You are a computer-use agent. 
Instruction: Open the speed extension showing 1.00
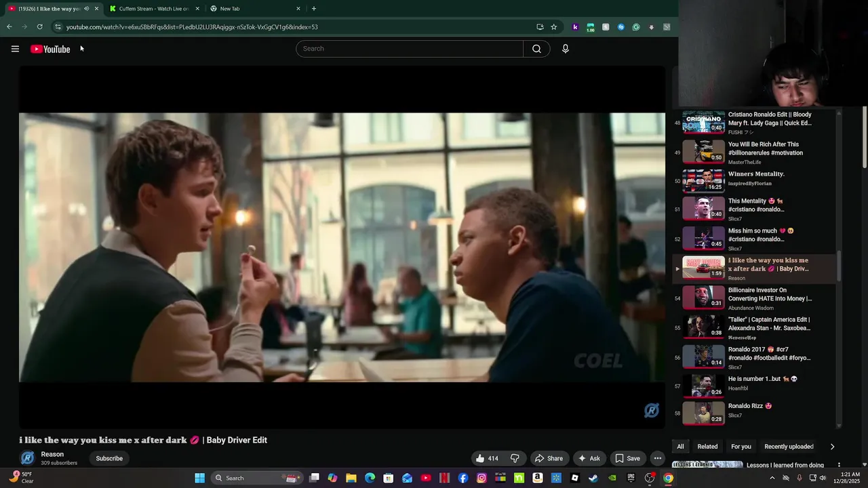(591, 27)
